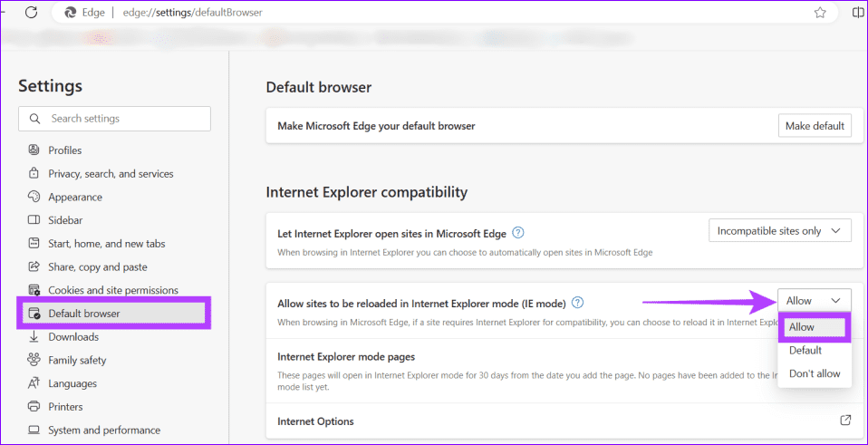Click the 'Default browser' page heading
The width and height of the screenshot is (868, 445).
coord(318,87)
